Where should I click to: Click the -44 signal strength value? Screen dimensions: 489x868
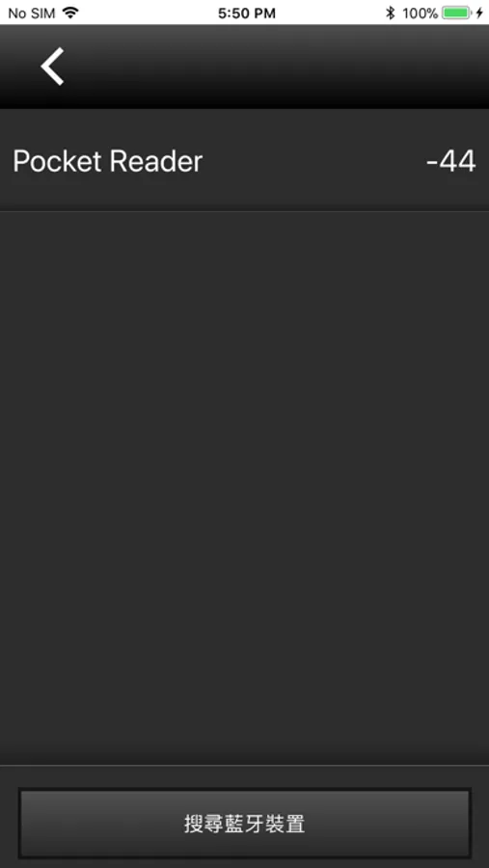450,162
